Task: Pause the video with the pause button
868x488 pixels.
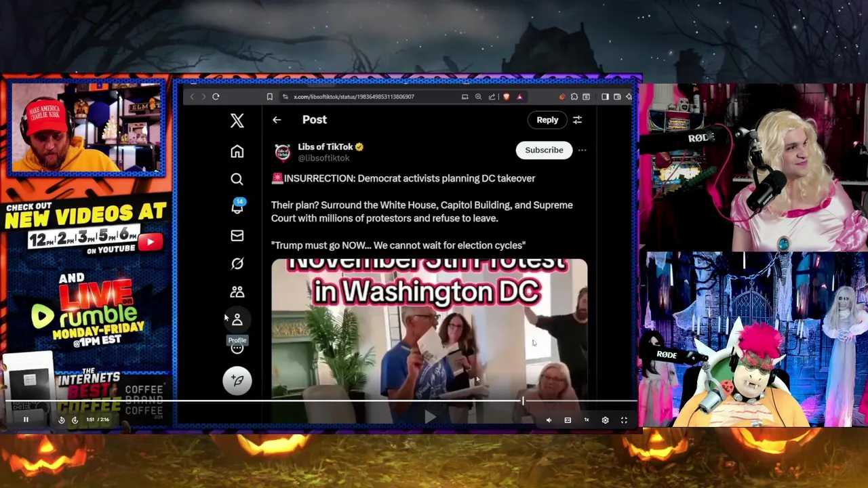Action: click(26, 420)
